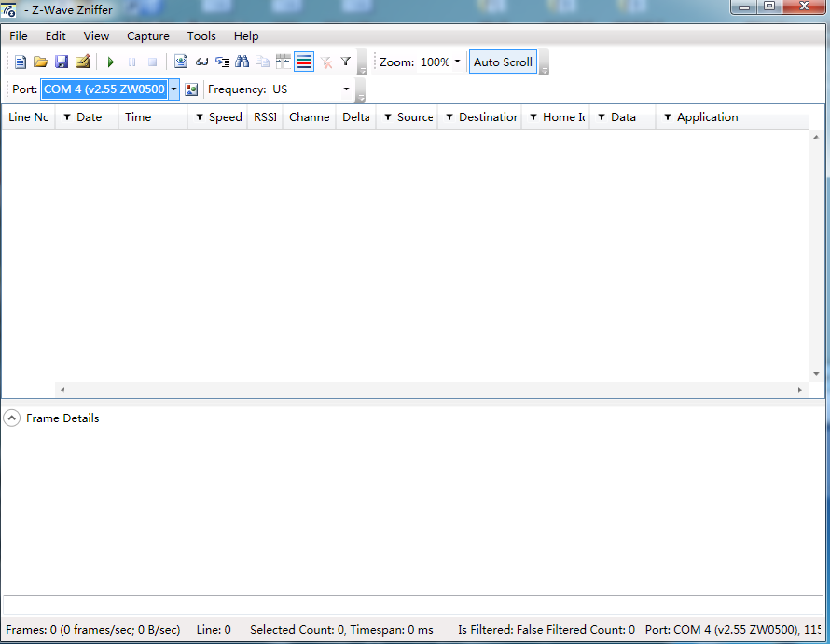830x644 pixels.
Task: Open the File menu
Action: (x=19, y=36)
